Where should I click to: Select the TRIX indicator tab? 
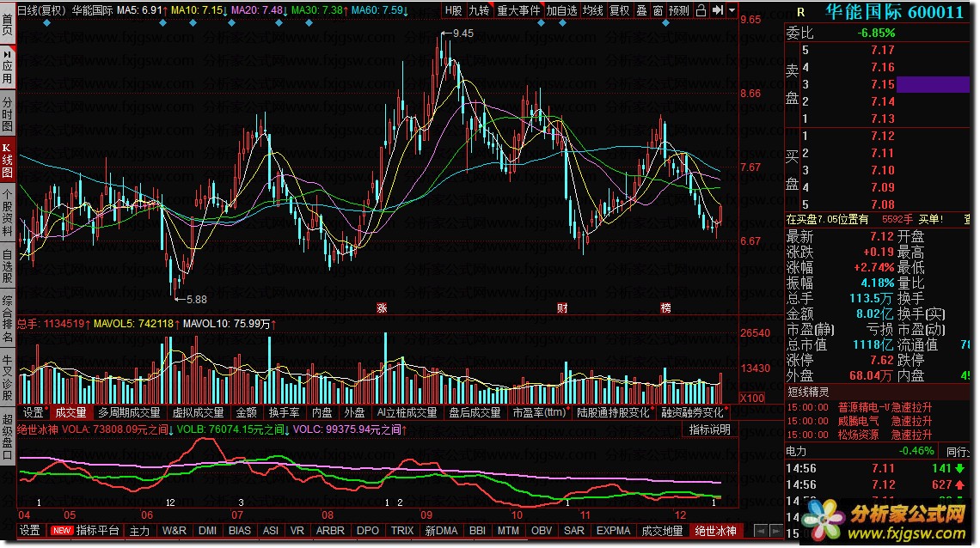[x=401, y=531]
